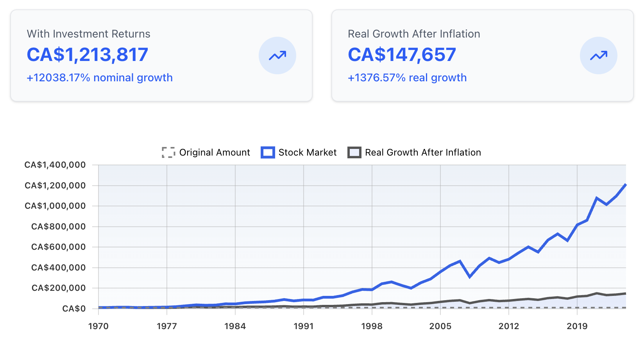Toggle Real Growth After Inflation legend text
This screenshot has width=644, height=351.
tap(423, 152)
